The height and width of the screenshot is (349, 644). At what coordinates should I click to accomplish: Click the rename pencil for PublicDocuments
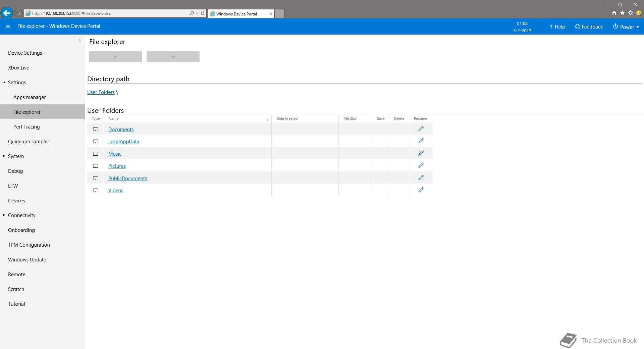click(x=421, y=178)
